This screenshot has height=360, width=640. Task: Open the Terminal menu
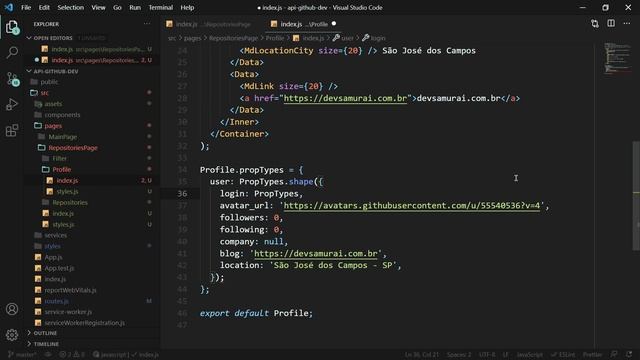click(160, 7)
